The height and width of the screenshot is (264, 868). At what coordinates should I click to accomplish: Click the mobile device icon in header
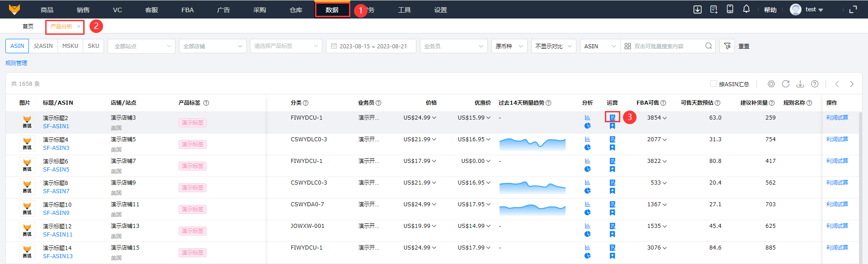(x=730, y=9)
